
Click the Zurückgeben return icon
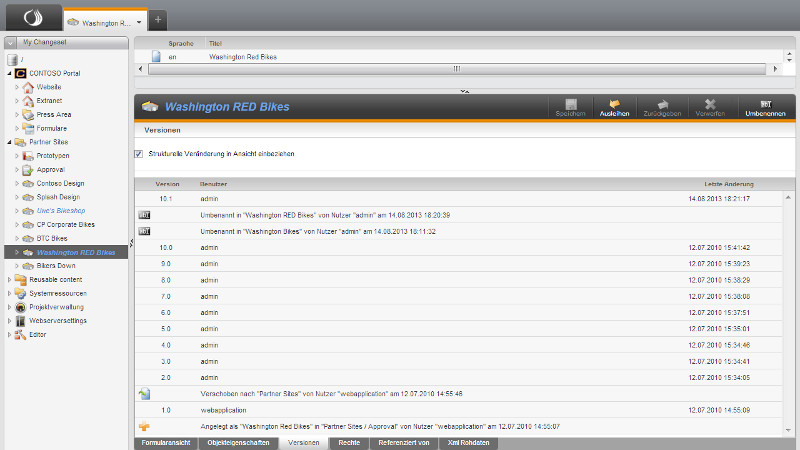(661, 104)
